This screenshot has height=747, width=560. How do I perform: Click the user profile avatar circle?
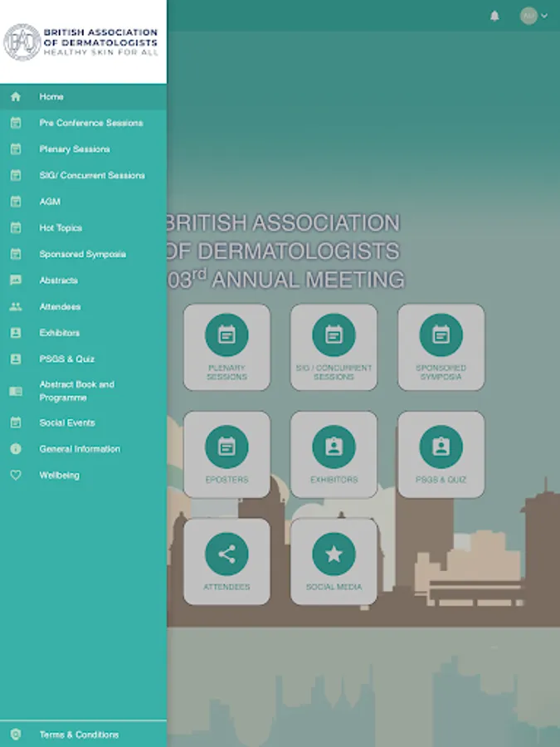(528, 16)
